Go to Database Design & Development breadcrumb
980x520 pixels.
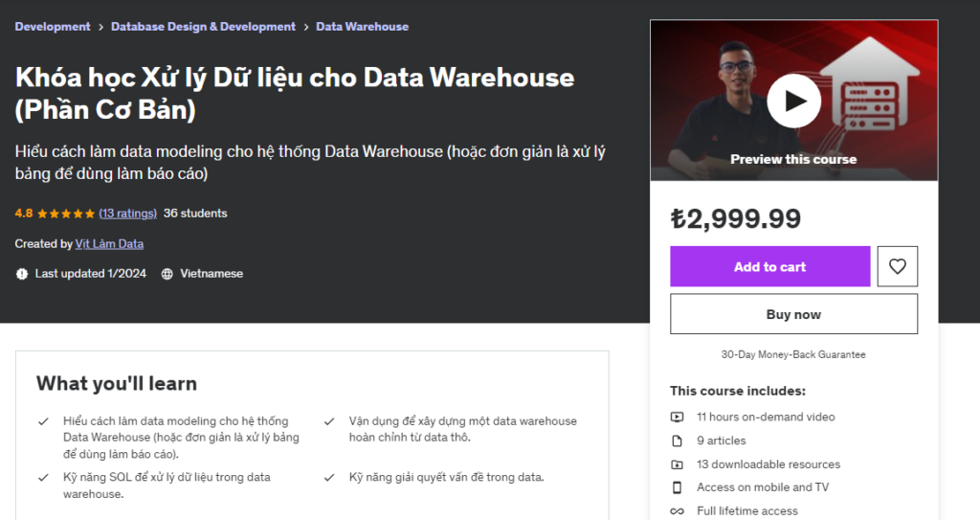click(x=203, y=27)
